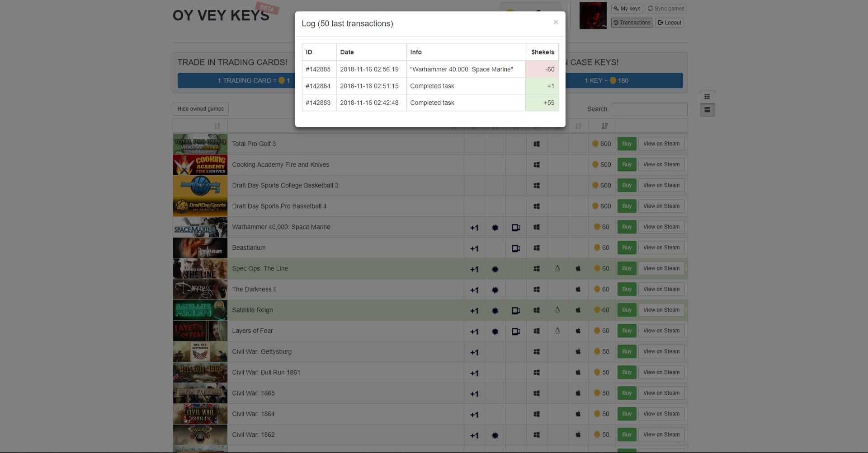Open the user avatar profile image
Viewport: 868px width, 453px height.
[x=593, y=15]
